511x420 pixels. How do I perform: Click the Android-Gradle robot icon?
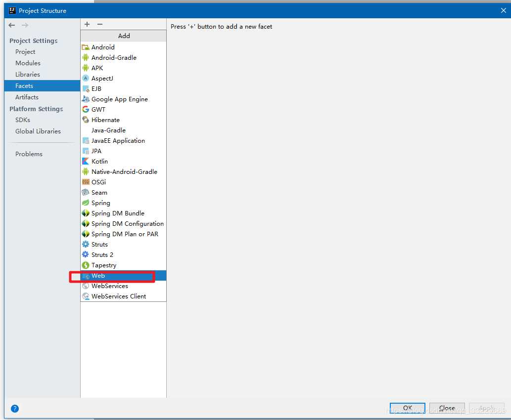[86, 58]
